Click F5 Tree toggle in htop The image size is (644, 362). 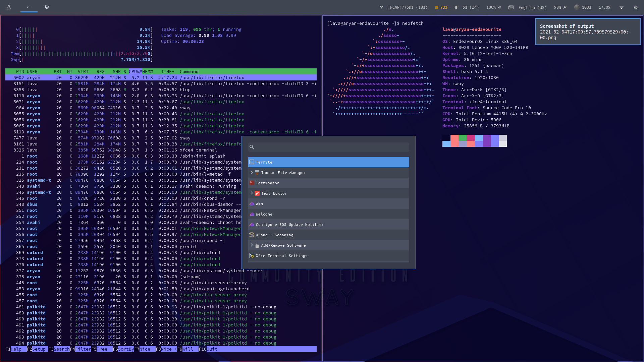[102, 349]
